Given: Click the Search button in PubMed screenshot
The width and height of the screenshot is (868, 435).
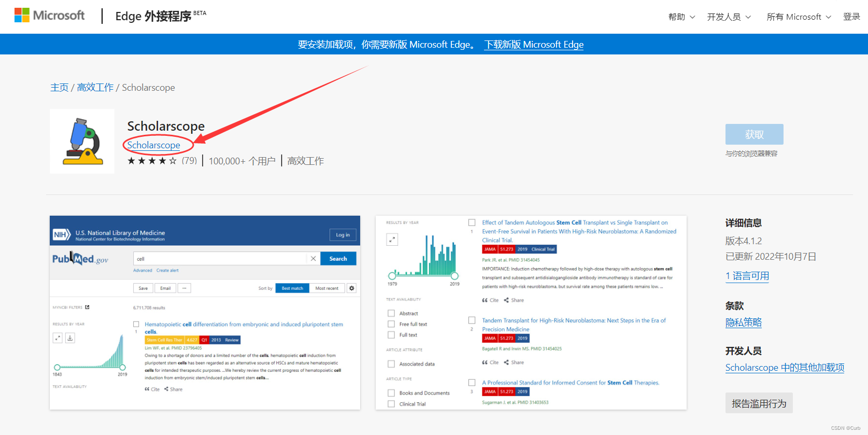Looking at the screenshot, I should (338, 259).
